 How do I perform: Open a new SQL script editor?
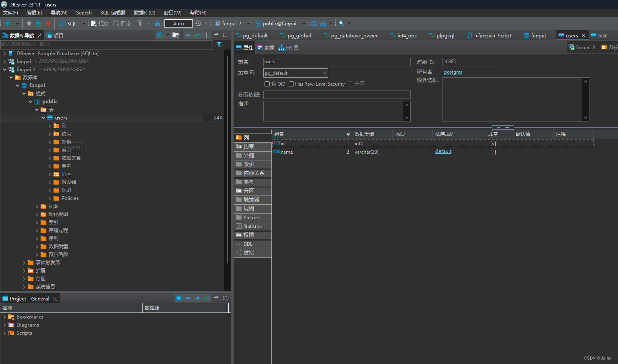[68, 23]
